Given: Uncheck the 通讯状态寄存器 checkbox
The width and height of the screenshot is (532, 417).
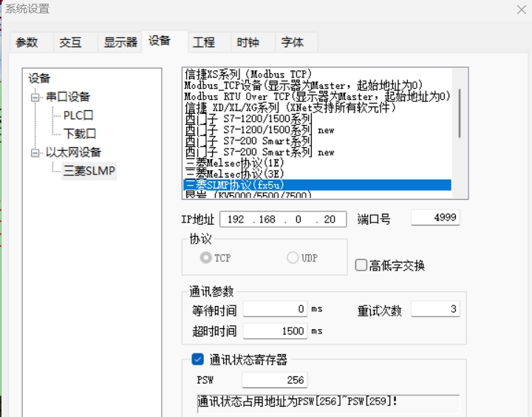Looking at the screenshot, I should (197, 360).
